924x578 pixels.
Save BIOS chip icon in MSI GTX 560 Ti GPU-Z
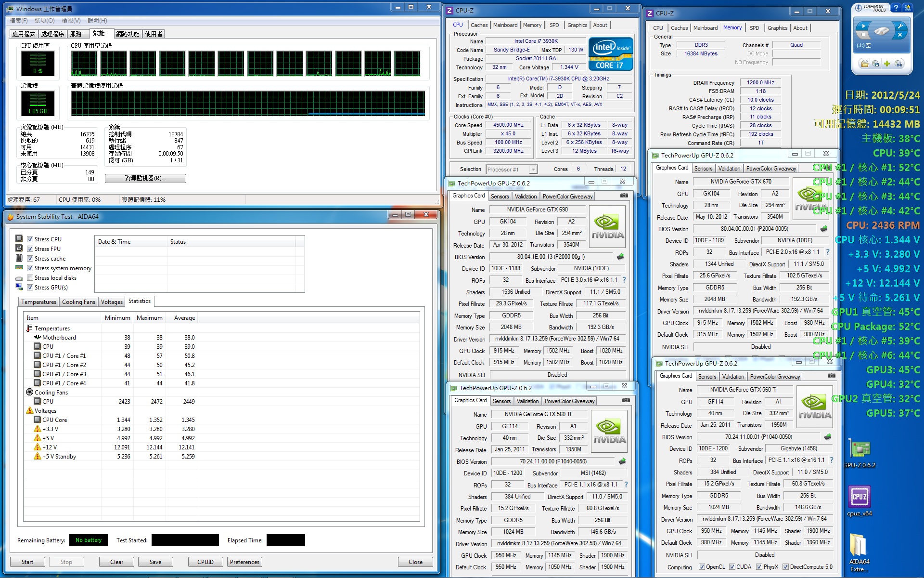[x=622, y=461]
